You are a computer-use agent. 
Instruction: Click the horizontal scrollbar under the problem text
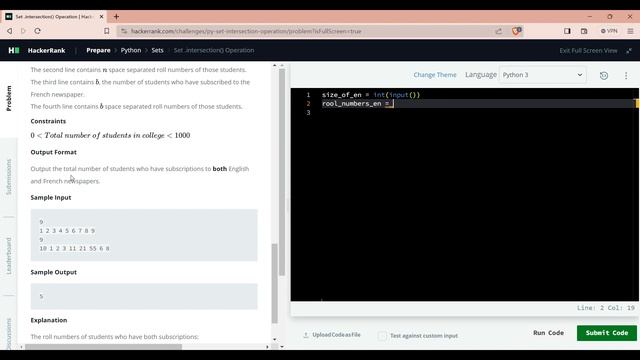(103, 347)
